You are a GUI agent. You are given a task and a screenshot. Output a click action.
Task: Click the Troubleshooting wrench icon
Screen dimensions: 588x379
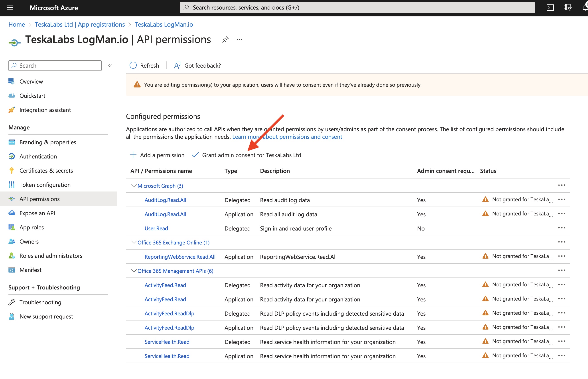12,302
